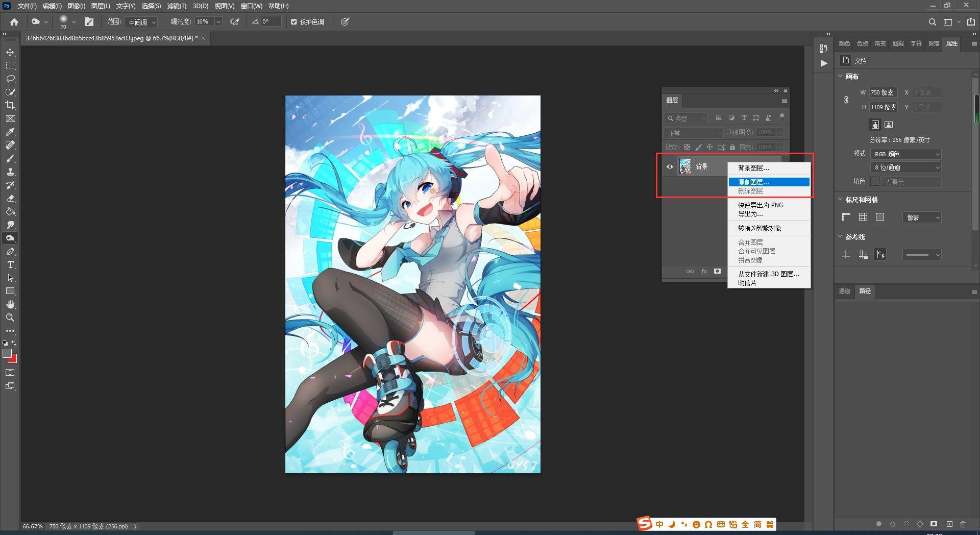Select the Path Selection tool
Image resolution: width=980 pixels, height=535 pixels.
point(10,278)
